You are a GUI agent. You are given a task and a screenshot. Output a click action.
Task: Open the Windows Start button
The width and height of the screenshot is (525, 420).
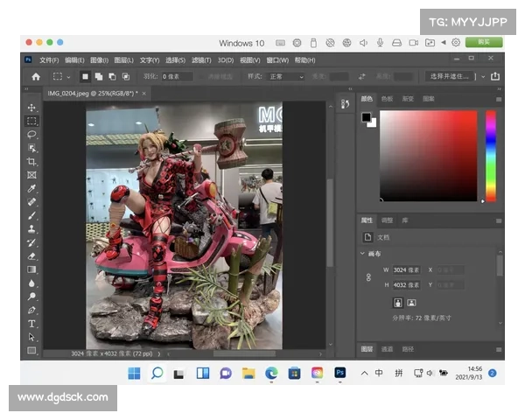point(134,374)
